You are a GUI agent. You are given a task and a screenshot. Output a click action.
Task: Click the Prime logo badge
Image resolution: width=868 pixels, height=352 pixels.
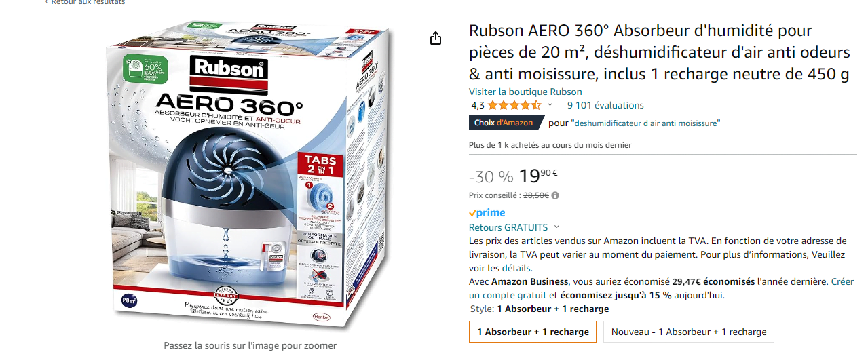pos(487,212)
